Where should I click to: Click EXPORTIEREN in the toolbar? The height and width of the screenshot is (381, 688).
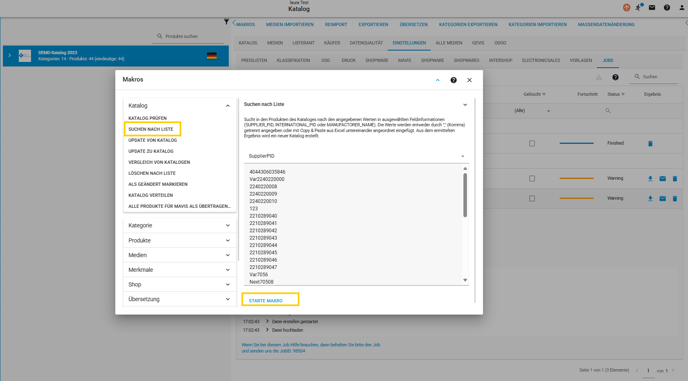click(x=373, y=25)
